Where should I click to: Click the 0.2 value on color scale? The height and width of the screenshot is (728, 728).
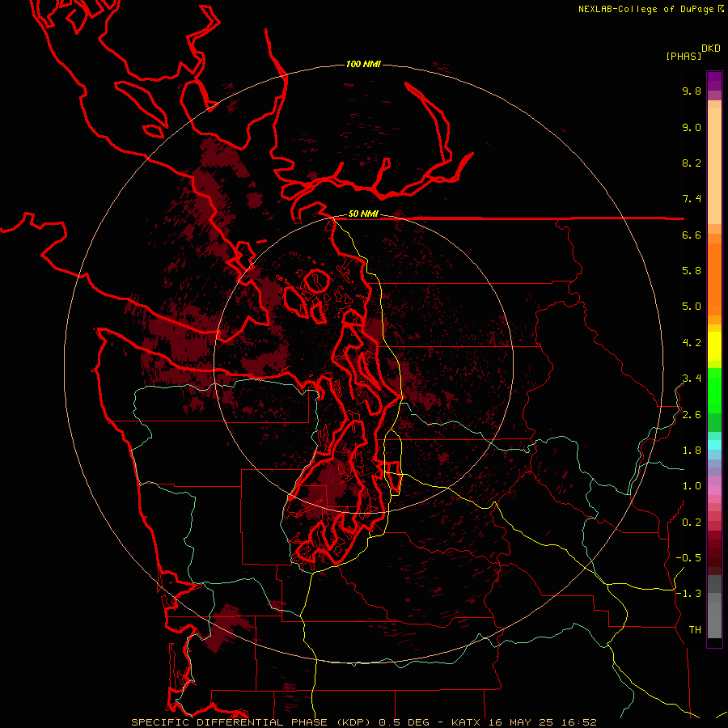coord(692,523)
